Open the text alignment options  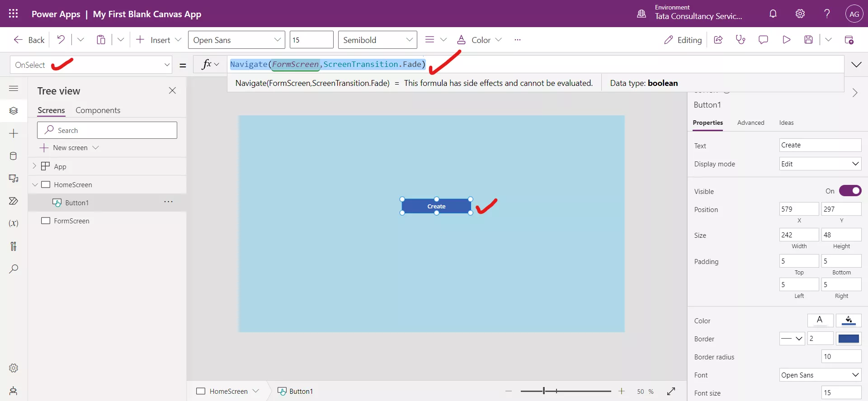436,40
